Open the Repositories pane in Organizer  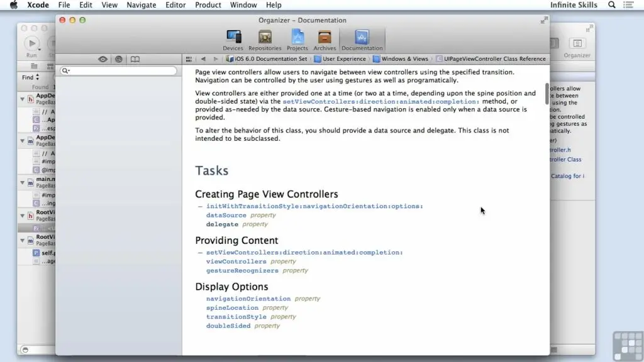(265, 40)
